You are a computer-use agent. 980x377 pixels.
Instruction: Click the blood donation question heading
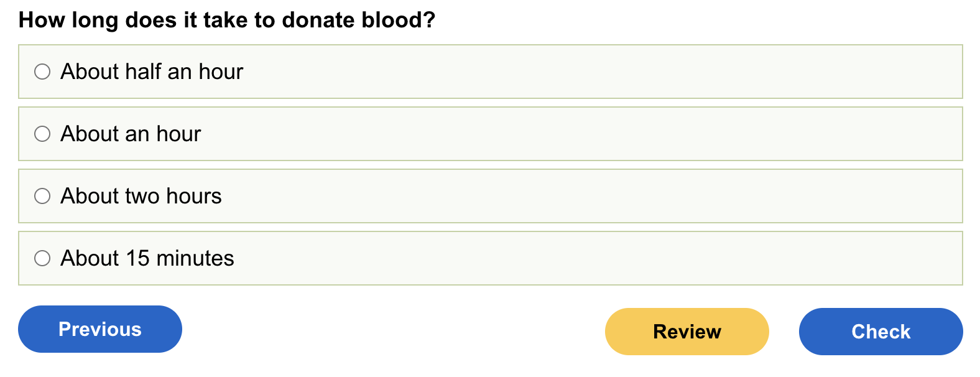[227, 20]
